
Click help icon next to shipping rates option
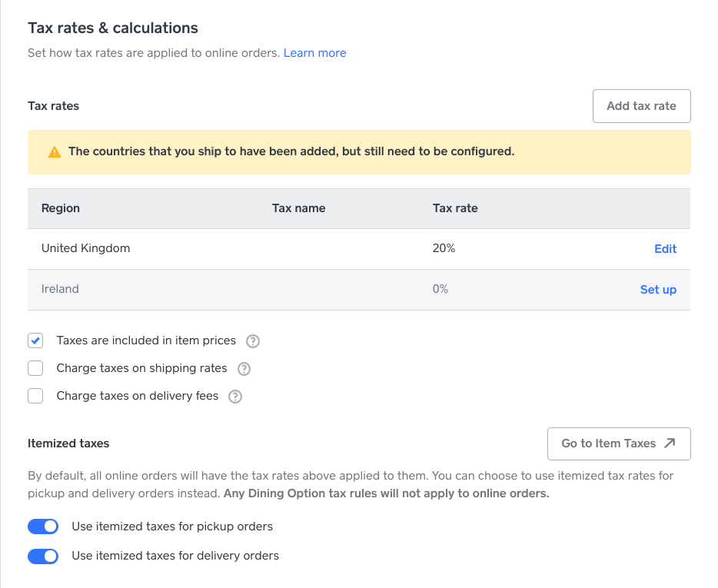pos(244,369)
